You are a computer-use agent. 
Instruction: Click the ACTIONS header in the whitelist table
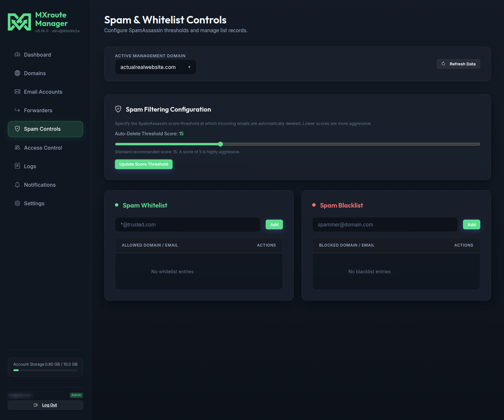tap(266, 245)
